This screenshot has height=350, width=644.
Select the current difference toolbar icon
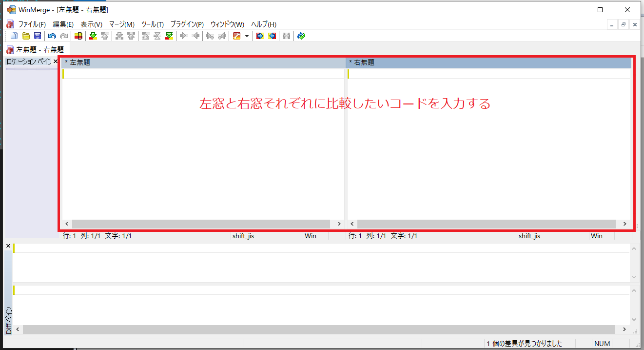(78, 36)
